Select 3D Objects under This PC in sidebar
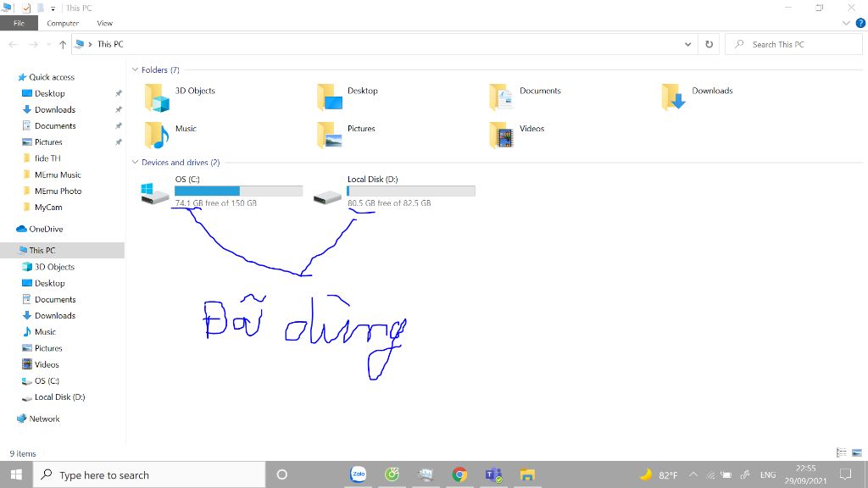Image resolution: width=868 pixels, height=488 pixels. click(54, 267)
